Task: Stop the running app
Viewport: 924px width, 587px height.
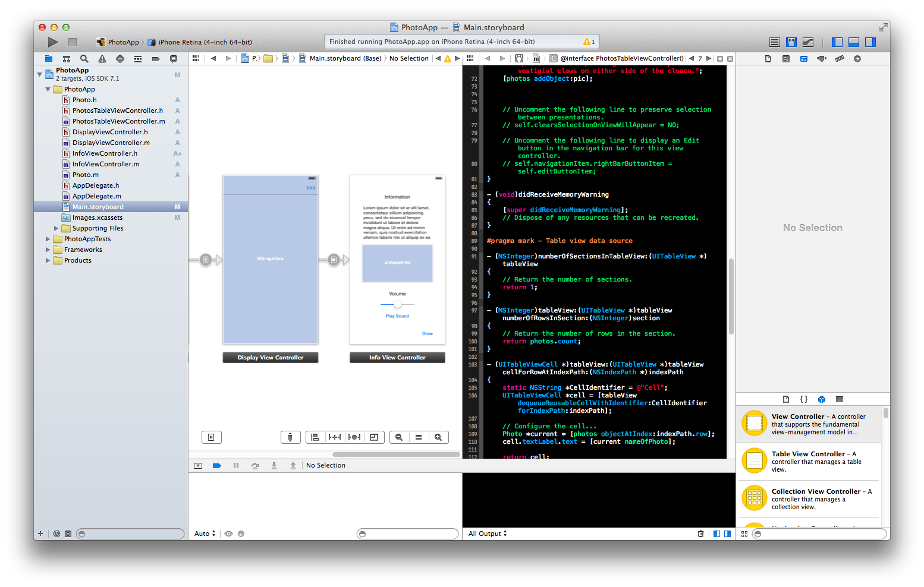Action: tap(73, 42)
